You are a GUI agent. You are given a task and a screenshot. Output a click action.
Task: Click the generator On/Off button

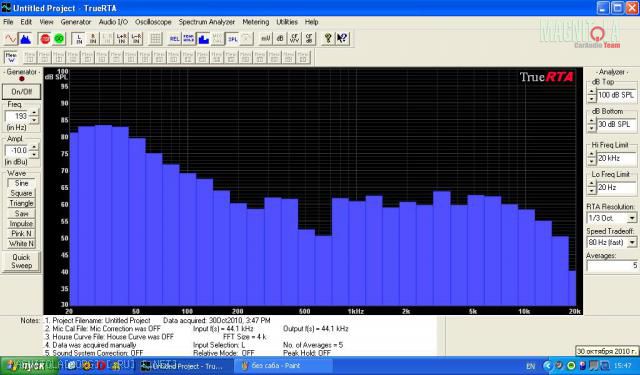coord(22,92)
